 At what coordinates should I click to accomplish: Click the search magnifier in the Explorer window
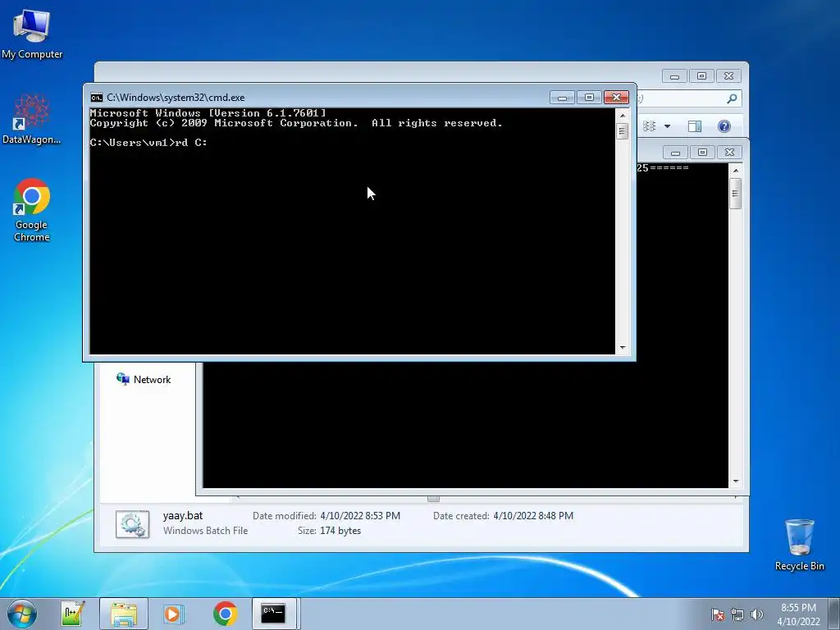click(732, 98)
